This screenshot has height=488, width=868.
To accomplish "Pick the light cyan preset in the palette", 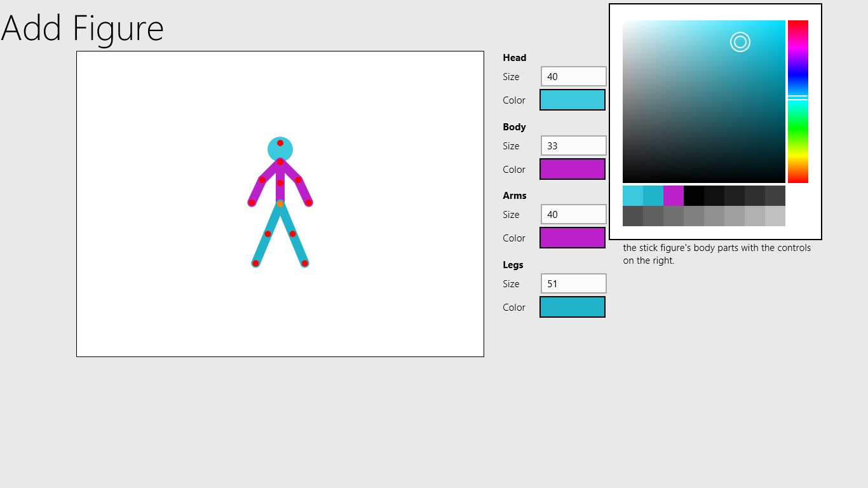I will (x=632, y=196).
